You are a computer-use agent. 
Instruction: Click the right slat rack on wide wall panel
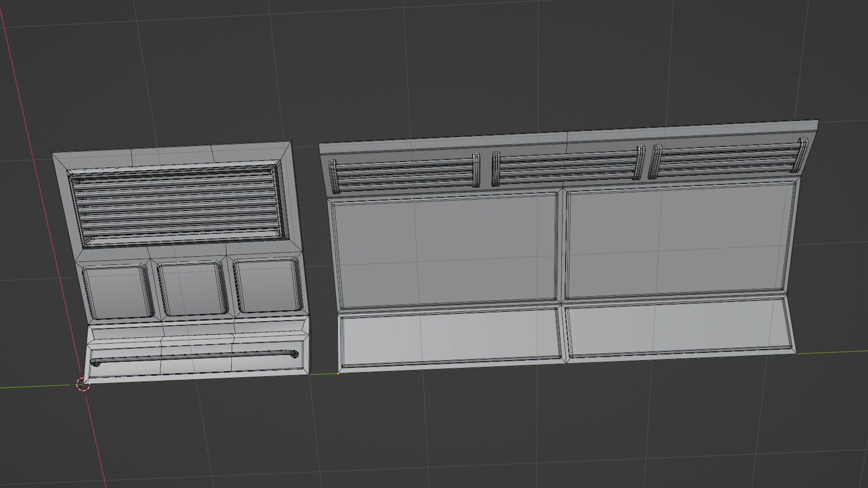(728, 159)
